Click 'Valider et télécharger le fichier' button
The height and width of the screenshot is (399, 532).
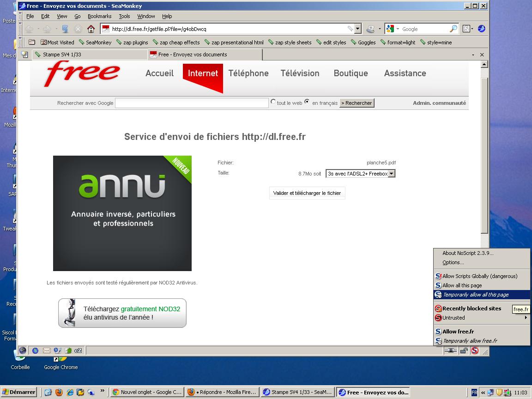[x=307, y=193]
